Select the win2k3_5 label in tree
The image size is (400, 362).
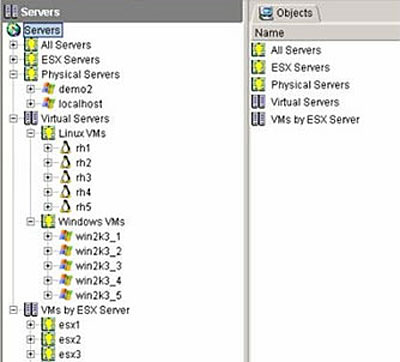[99, 295]
